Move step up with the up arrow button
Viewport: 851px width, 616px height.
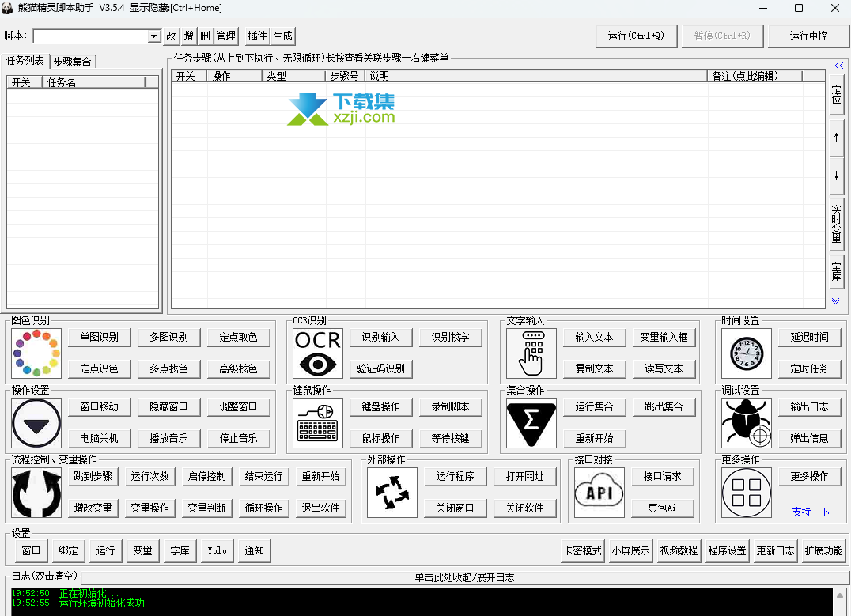(x=836, y=137)
